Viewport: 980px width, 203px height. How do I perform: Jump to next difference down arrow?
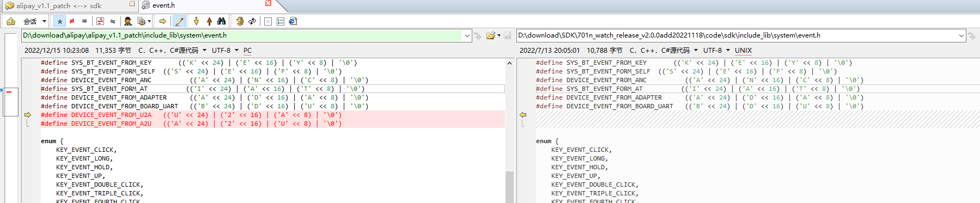[x=197, y=21]
